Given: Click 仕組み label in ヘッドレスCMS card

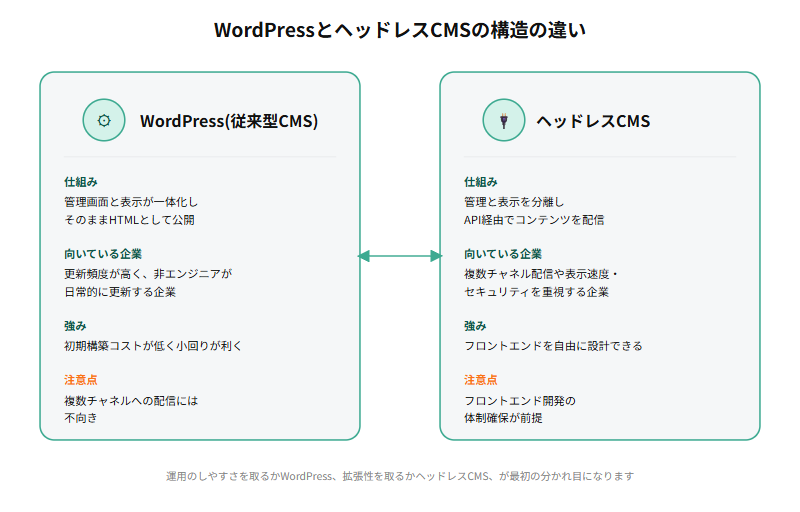Looking at the screenshot, I should pos(481,182).
